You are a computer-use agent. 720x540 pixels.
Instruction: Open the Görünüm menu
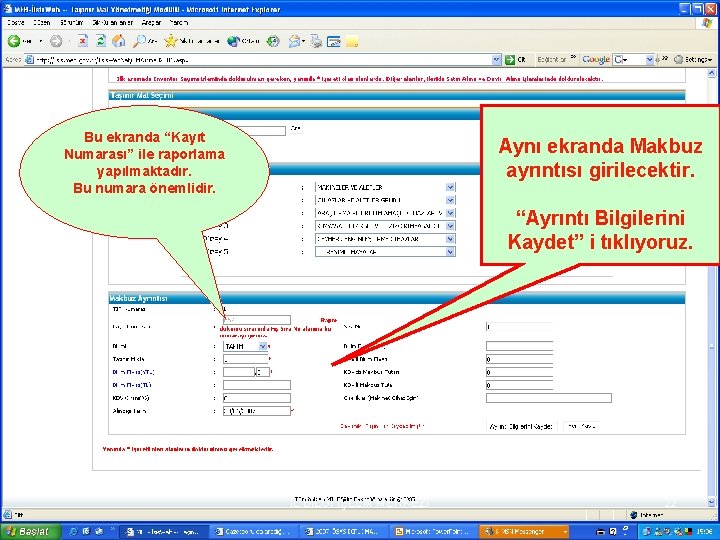click(x=72, y=22)
